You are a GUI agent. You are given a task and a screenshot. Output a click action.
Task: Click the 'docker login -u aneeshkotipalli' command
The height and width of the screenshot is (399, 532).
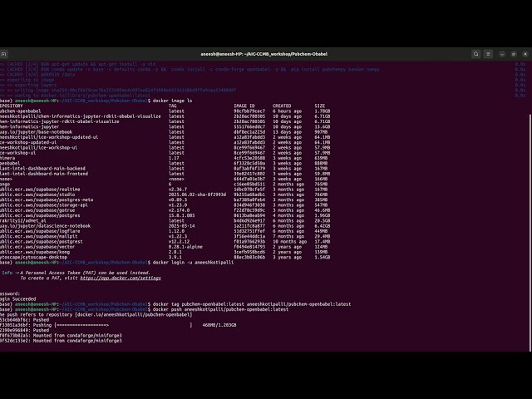193,263
